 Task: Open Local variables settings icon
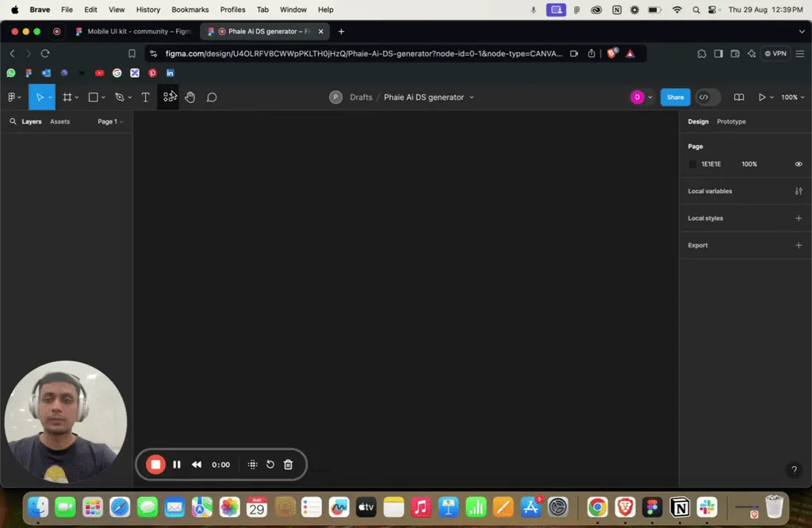[x=799, y=191]
